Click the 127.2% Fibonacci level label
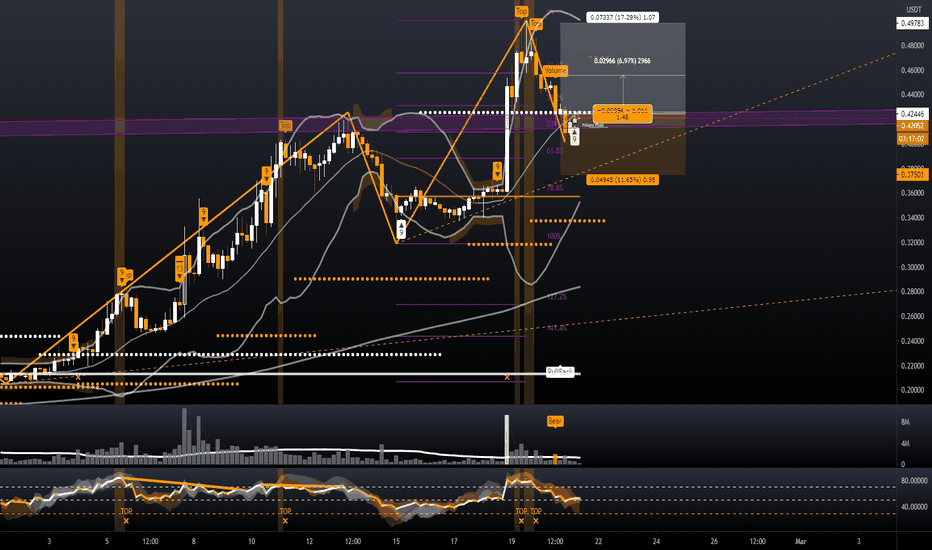 pos(556,297)
